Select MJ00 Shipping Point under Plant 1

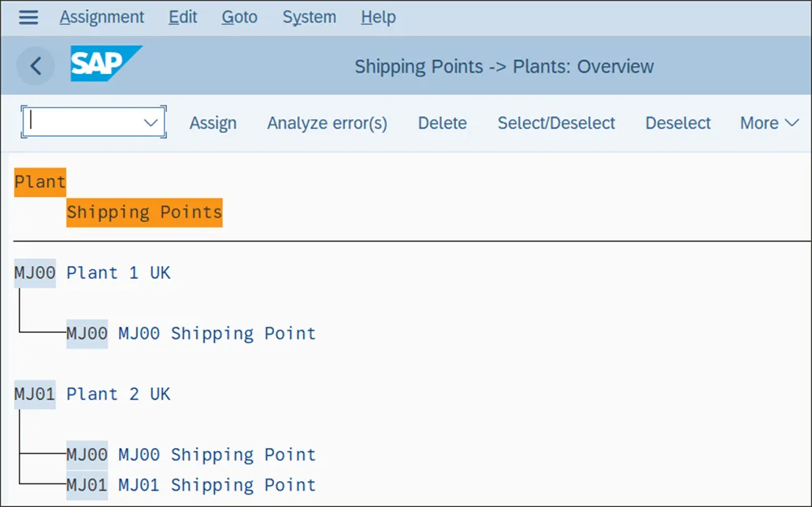click(87, 334)
